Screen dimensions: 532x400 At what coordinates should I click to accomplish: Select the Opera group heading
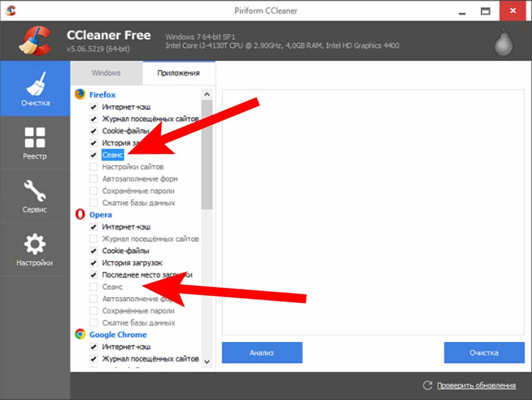[100, 215]
